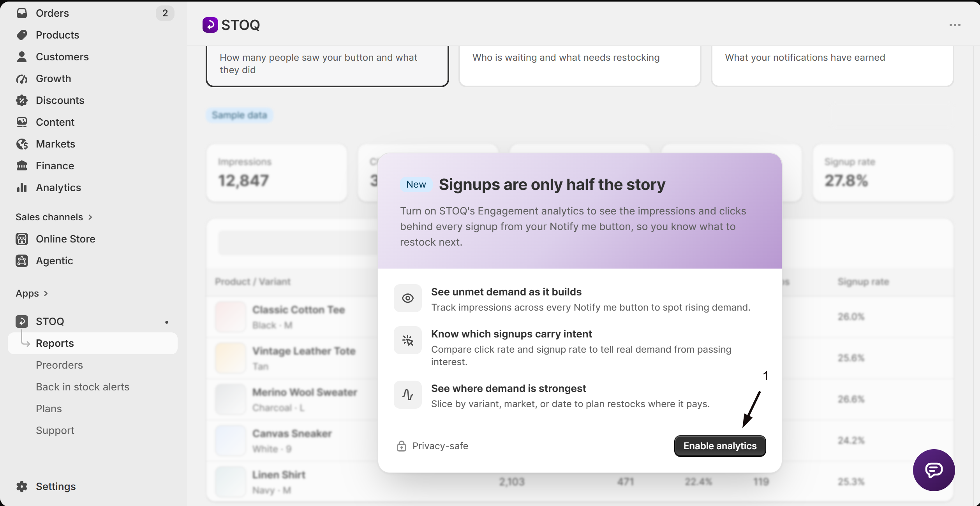Viewport: 980px width, 506px height.
Task: Open Settings at the sidebar bottom
Action: tap(93, 487)
